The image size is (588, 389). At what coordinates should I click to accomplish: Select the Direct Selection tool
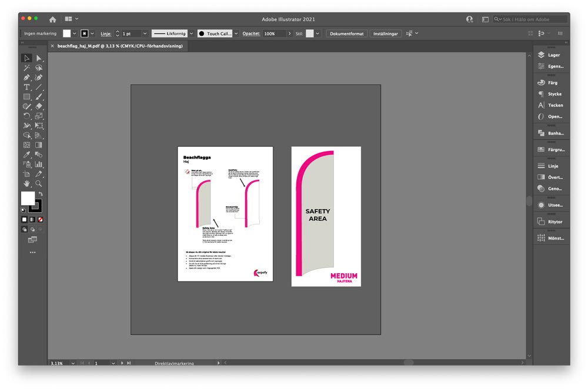(39, 58)
